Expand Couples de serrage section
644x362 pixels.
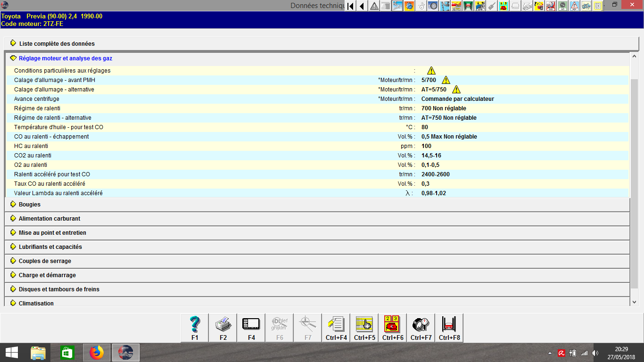[x=317, y=261]
